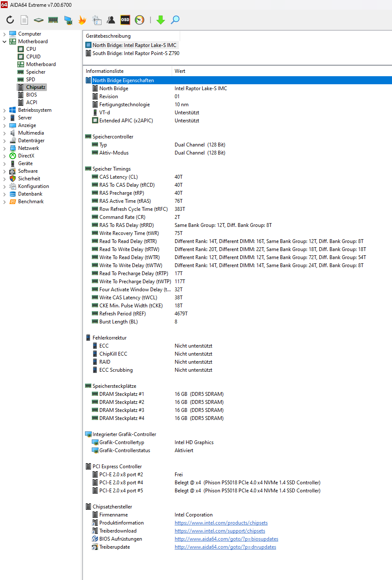The image size is (392, 580).
Task: Select ACPI tree item
Action: pyautogui.click(x=31, y=102)
